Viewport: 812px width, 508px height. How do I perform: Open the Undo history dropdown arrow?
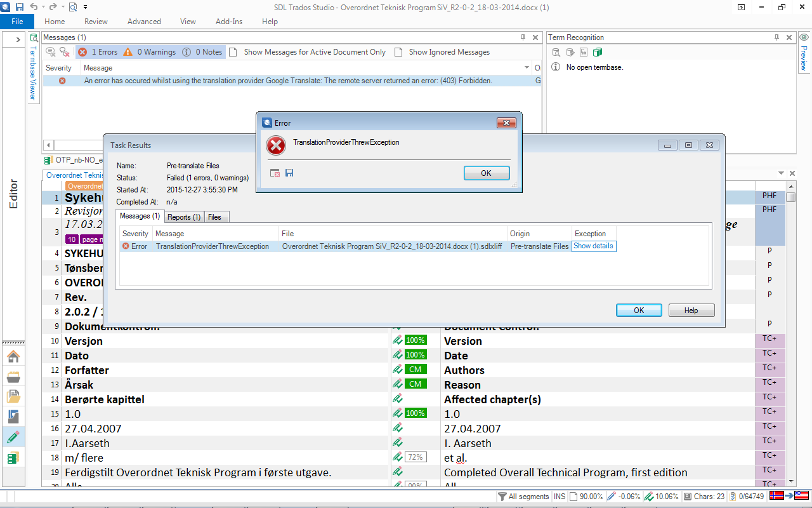[x=43, y=7]
